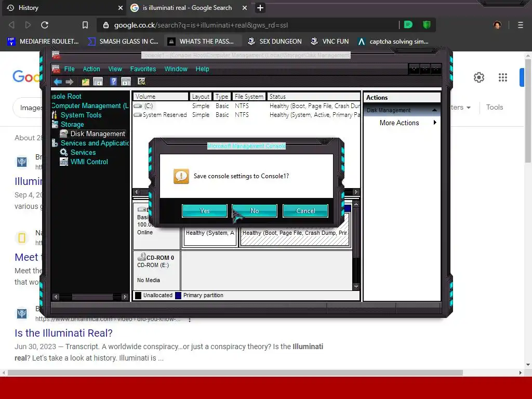Open the Help menu in MMC
This screenshot has width=532, height=399.
click(x=202, y=69)
